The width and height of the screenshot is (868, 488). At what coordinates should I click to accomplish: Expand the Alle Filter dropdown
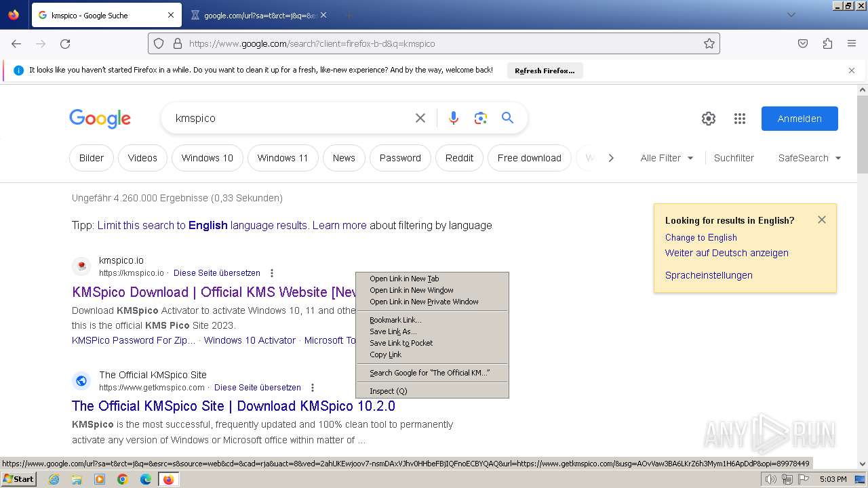[667, 158]
